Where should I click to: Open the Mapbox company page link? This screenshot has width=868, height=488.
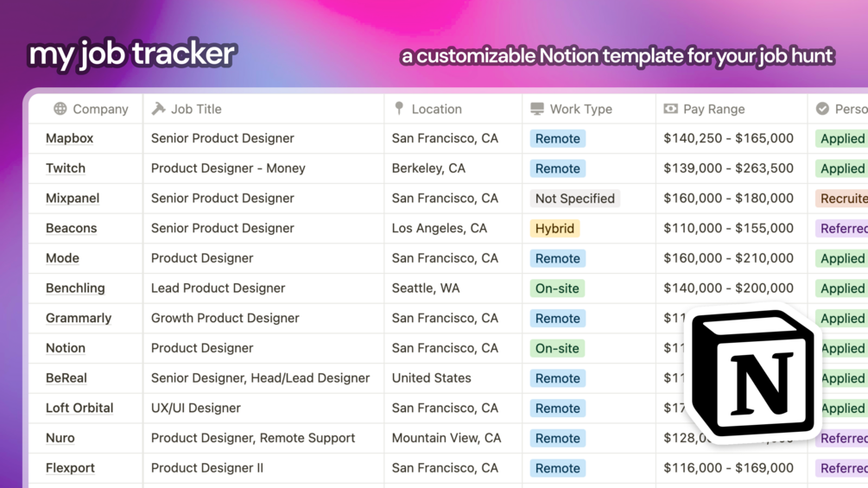(x=69, y=138)
